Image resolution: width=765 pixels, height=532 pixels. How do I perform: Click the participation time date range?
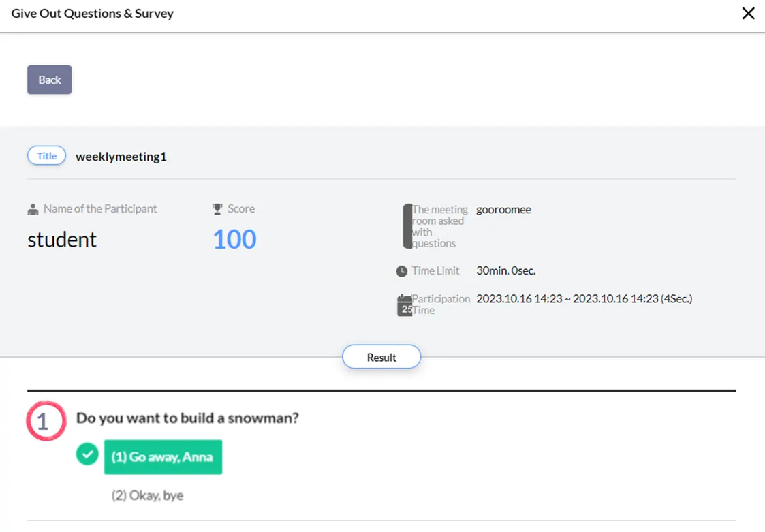tap(584, 299)
